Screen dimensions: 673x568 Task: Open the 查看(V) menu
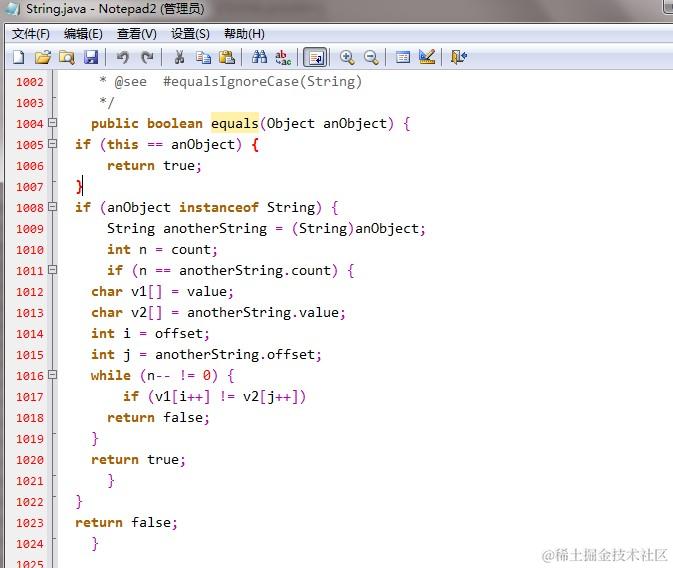(x=136, y=33)
